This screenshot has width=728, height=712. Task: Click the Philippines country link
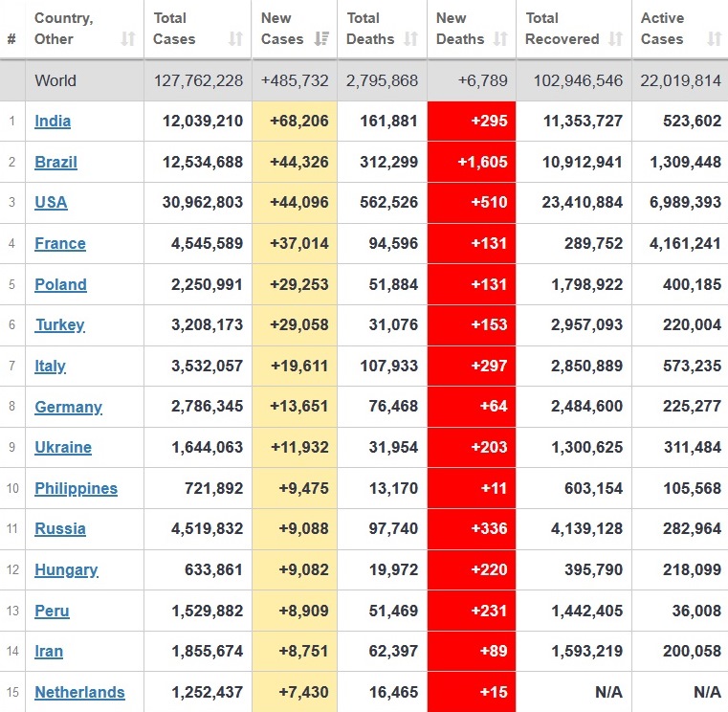click(76, 488)
